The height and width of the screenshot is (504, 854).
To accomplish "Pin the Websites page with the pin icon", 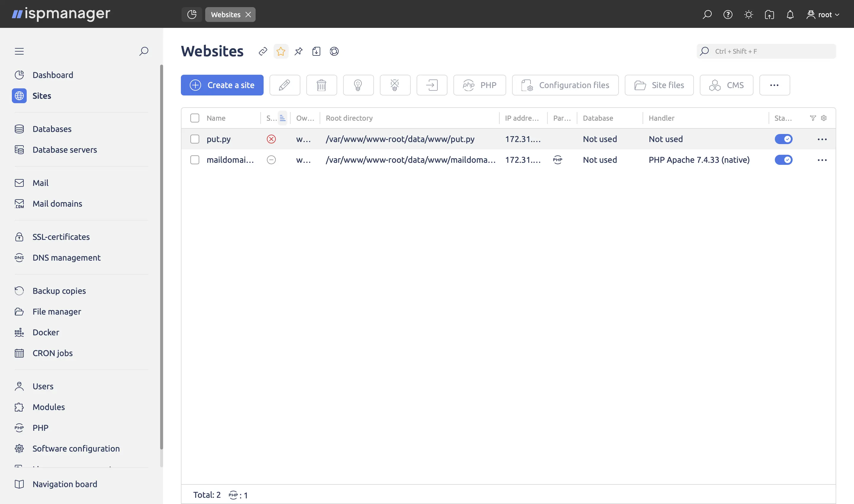I will coord(298,51).
